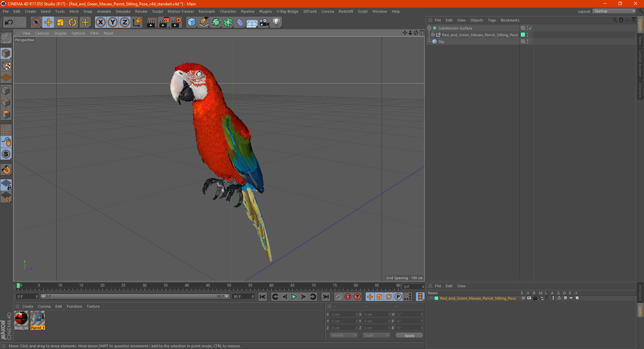Enable Snap S icon in left toolbar
Viewport: 644px width, 349px height.
(x=6, y=154)
